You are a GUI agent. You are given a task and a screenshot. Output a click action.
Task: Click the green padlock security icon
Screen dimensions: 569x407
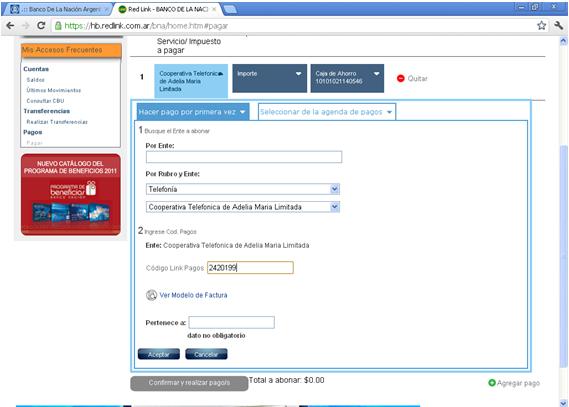[58, 26]
